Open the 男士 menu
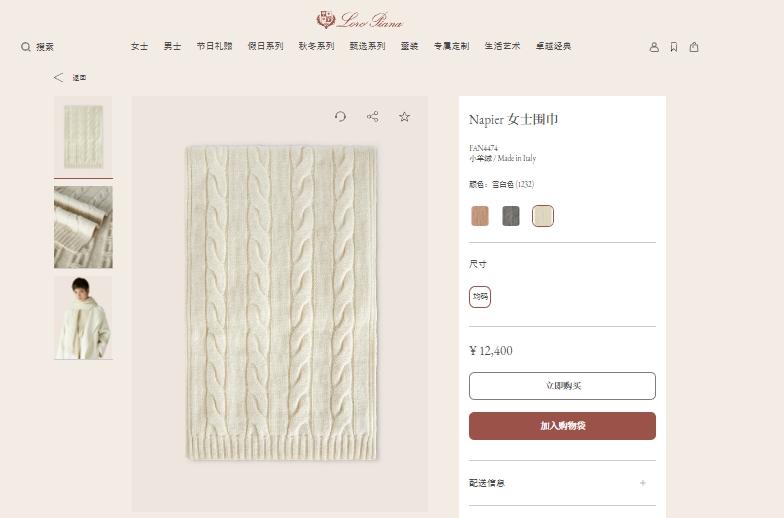 172,47
